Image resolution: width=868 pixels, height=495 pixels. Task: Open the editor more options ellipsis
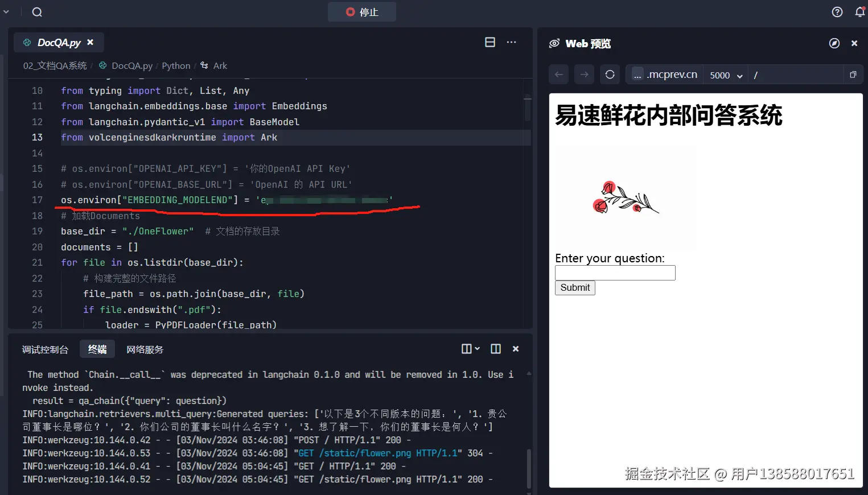click(x=512, y=42)
